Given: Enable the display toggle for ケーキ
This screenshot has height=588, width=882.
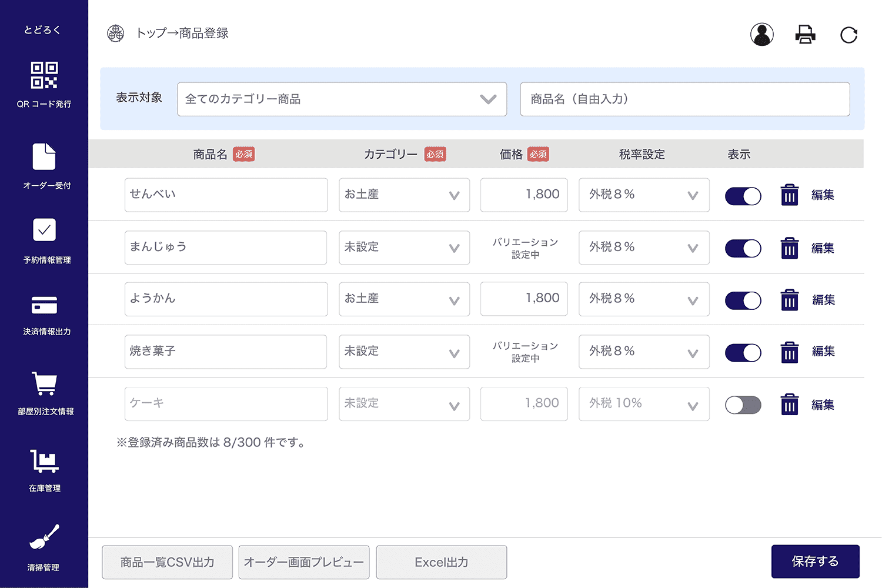Looking at the screenshot, I should pos(743,405).
